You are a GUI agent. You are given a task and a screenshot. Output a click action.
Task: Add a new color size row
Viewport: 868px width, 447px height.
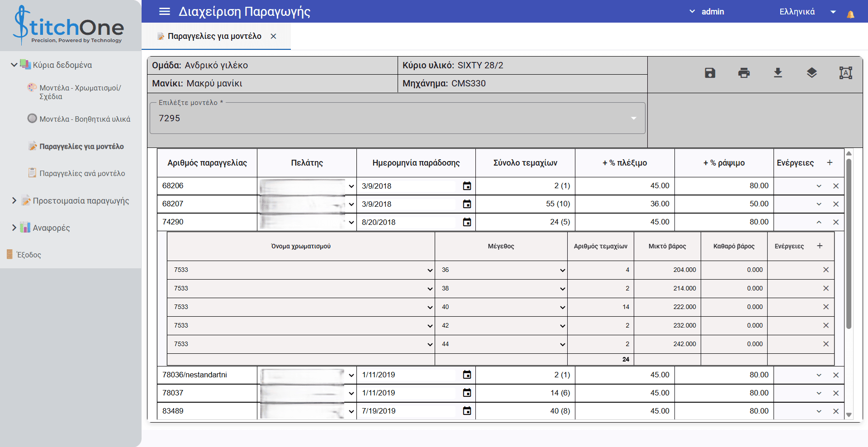pyautogui.click(x=820, y=246)
